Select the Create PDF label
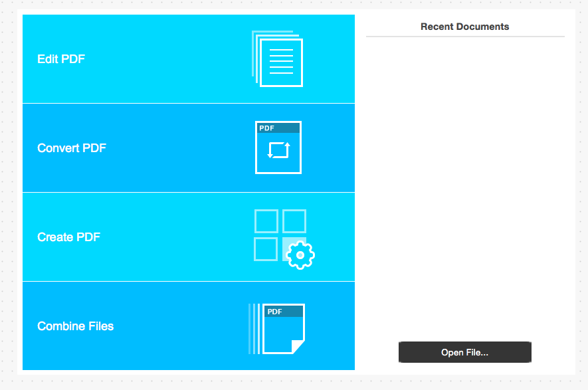 coord(68,237)
